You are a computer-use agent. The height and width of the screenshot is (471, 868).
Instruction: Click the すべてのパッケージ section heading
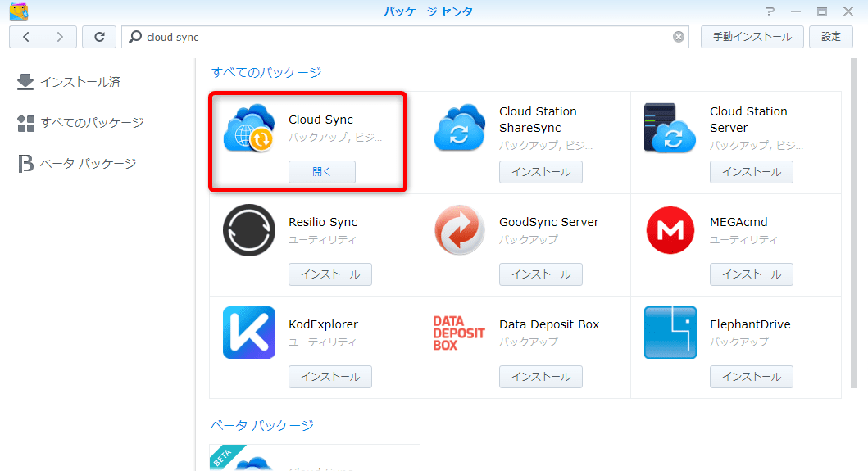click(x=266, y=73)
